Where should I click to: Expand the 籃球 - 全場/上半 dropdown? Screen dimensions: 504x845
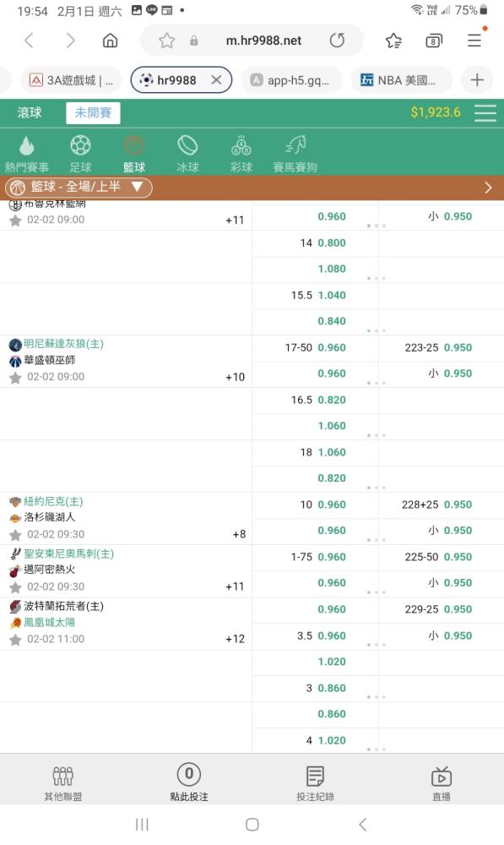[79, 187]
